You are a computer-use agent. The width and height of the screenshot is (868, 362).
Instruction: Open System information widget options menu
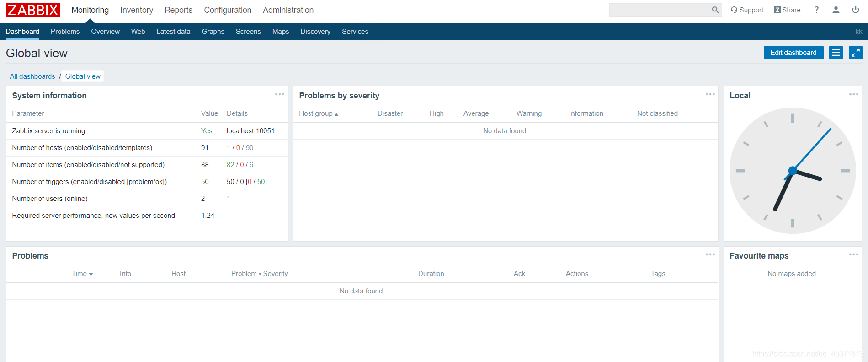click(279, 94)
